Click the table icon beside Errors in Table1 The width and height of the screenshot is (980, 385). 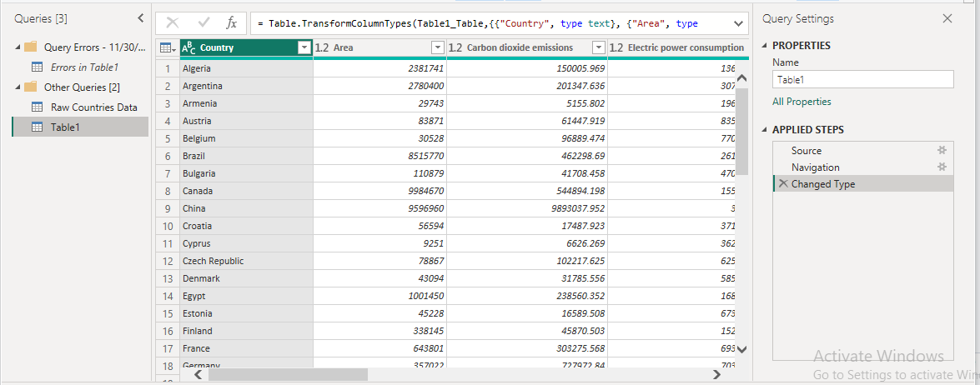38,67
